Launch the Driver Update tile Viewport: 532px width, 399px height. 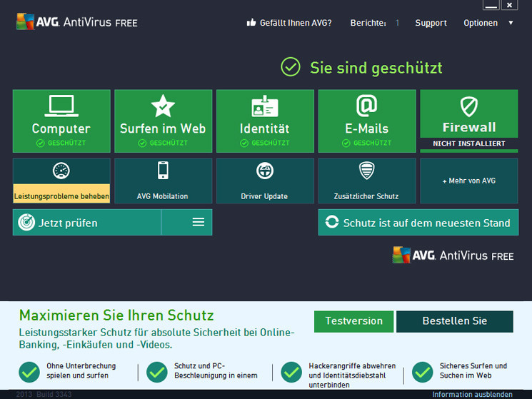pyautogui.click(x=265, y=181)
